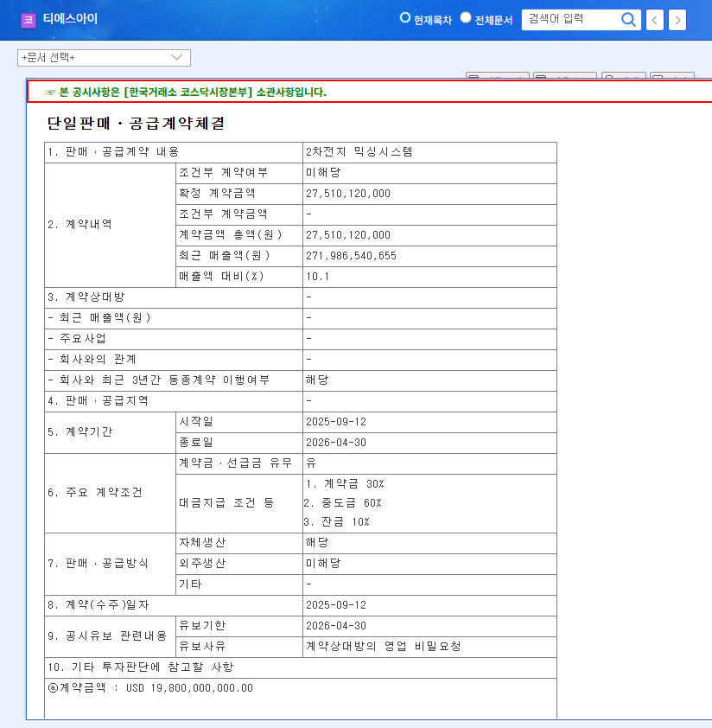Click the 종료일 label
712x728 pixels.
coord(196,443)
